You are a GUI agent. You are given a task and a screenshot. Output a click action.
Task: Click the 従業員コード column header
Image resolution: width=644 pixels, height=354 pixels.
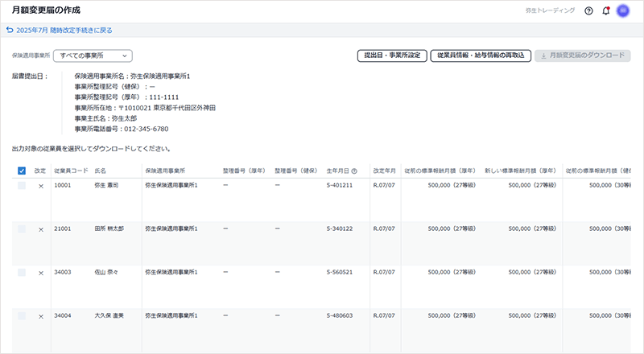70,171
